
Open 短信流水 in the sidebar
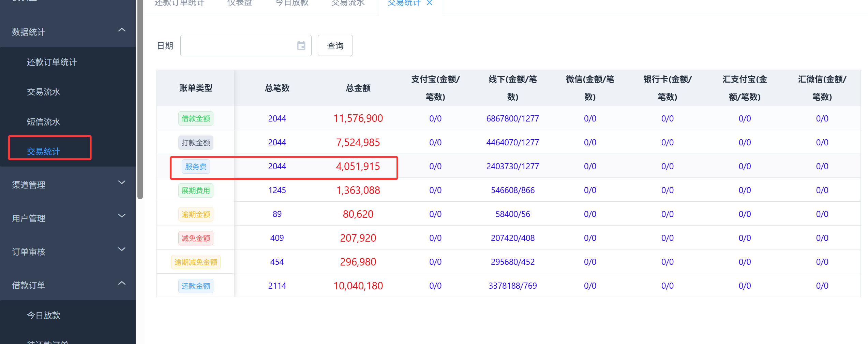44,122
